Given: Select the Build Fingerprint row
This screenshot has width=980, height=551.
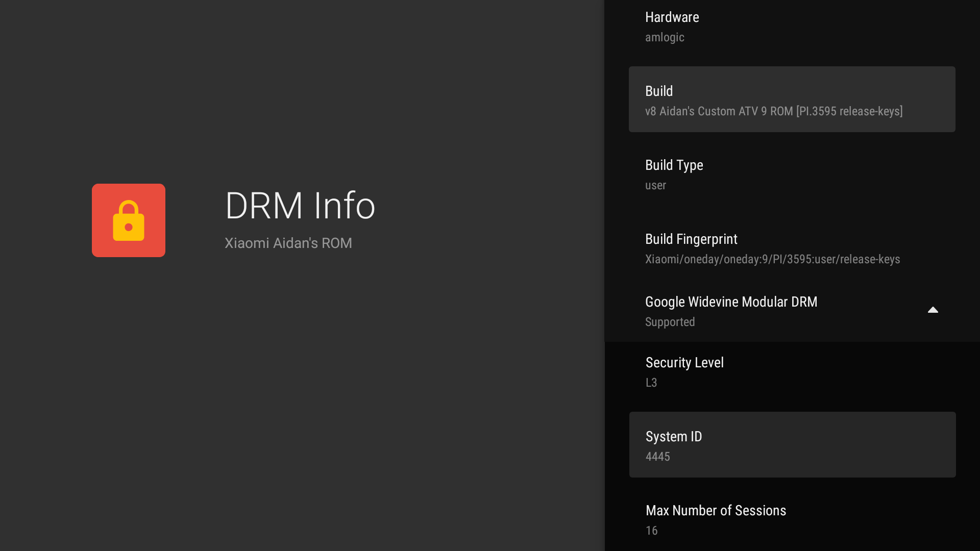Looking at the screenshot, I should [792, 248].
